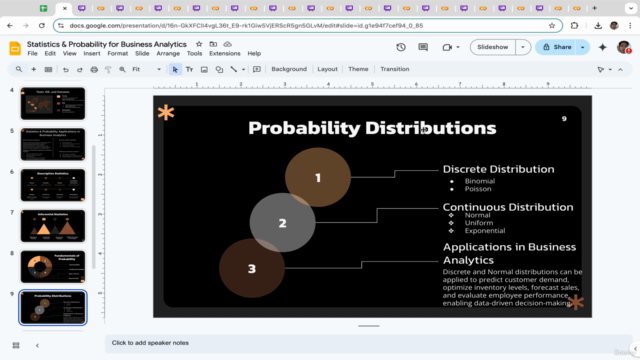Add a comment from toolbar

[x=257, y=69]
